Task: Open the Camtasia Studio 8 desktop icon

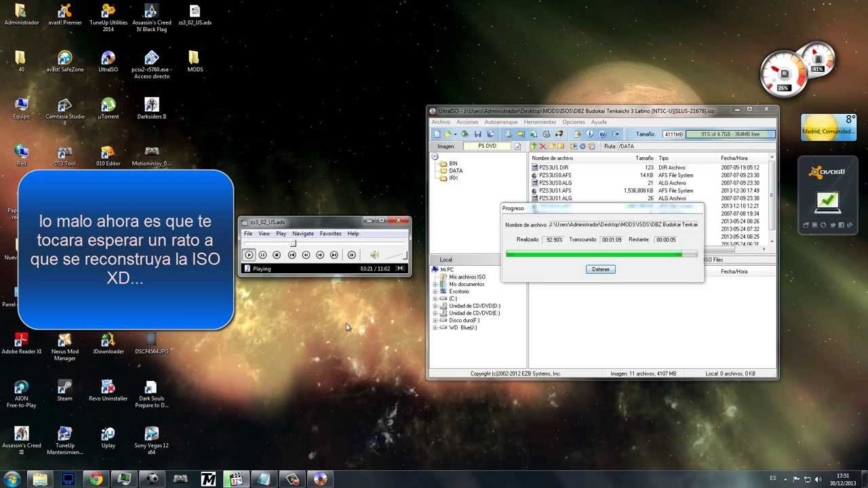Action: (x=64, y=111)
